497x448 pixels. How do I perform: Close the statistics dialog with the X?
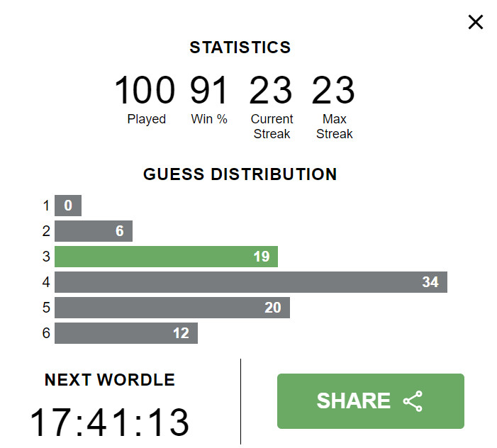coord(476,22)
